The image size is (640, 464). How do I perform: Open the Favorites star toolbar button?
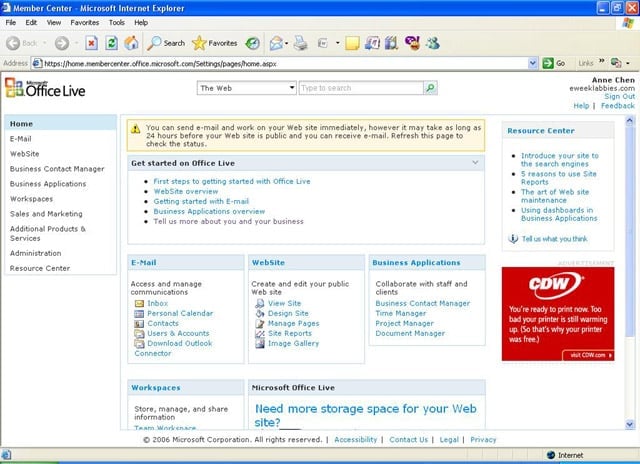pyautogui.click(x=215, y=43)
